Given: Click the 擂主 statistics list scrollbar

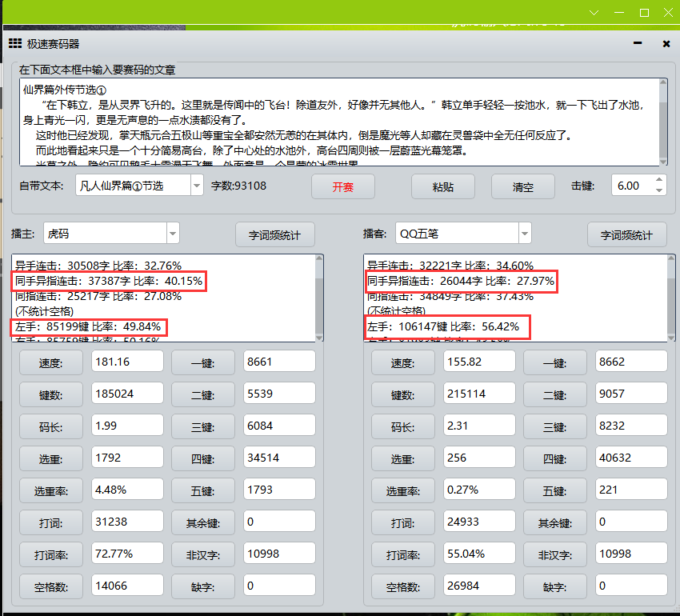Looking at the screenshot, I should (319, 298).
